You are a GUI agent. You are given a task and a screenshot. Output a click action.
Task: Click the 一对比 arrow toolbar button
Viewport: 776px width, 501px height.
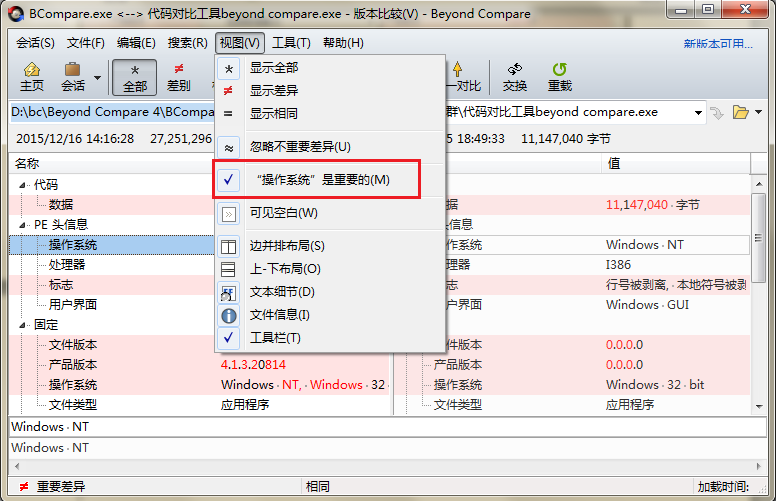pos(463,77)
